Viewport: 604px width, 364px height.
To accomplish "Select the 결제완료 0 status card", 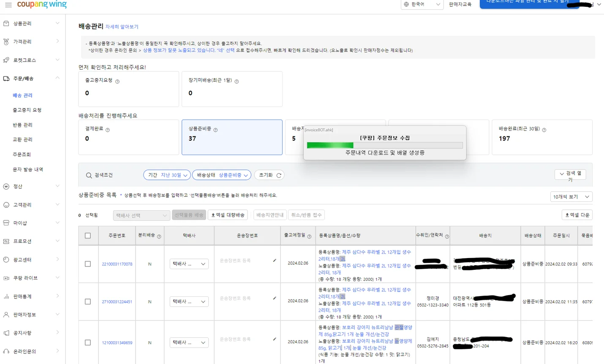I will 129,137.
